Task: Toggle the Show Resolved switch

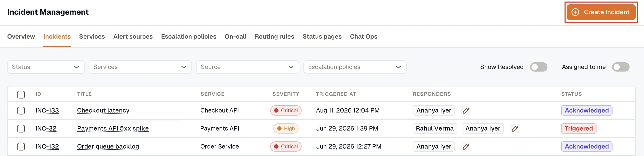Action: coord(538,67)
